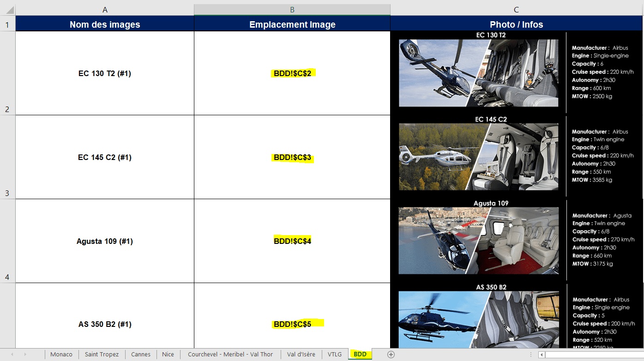Click the cell containing BDD!$C$4

(x=292, y=241)
